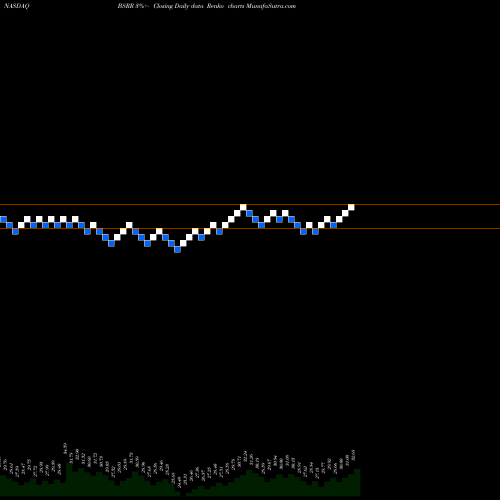Click the BSRR Renko chart title text
Viewport: 500px width, 500px height.
pyautogui.click(x=207, y=6)
